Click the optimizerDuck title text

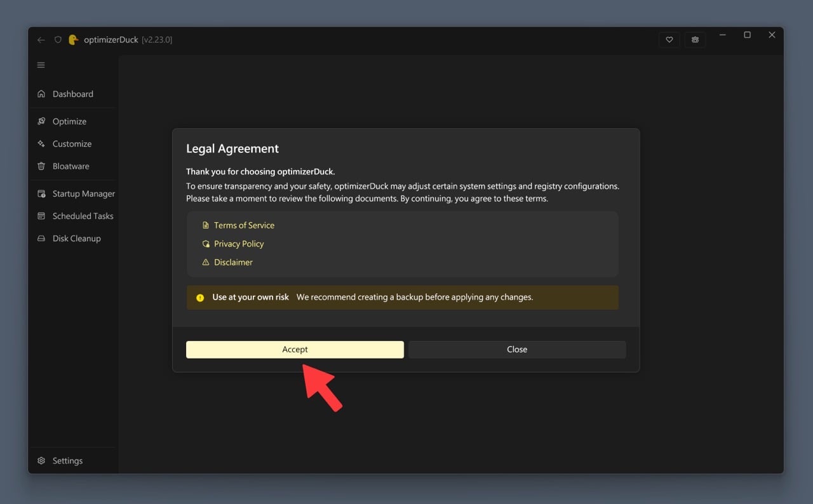111,40
